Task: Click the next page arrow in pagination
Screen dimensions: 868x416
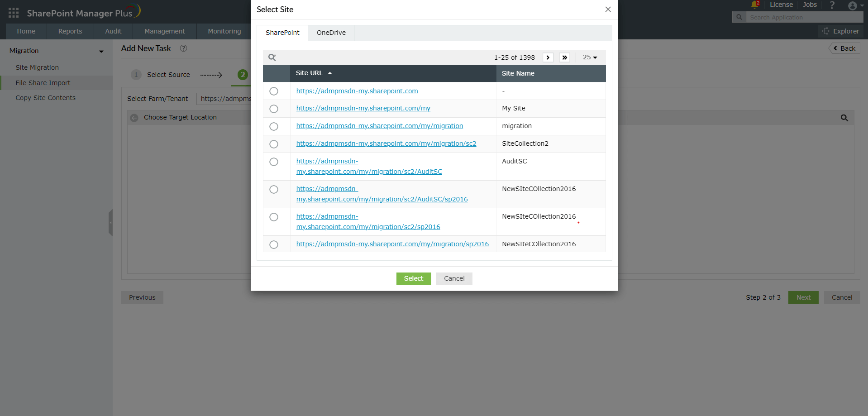Action: [548, 57]
